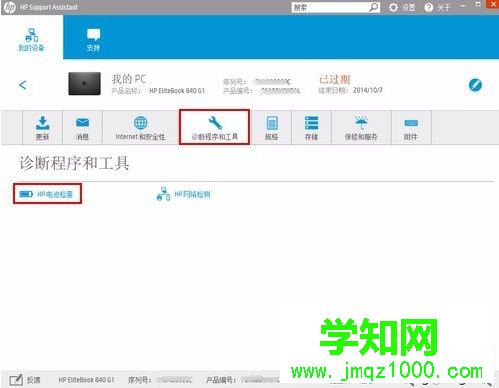Open the 更新 (Updates) section
The image size is (499, 388).
[x=42, y=128]
